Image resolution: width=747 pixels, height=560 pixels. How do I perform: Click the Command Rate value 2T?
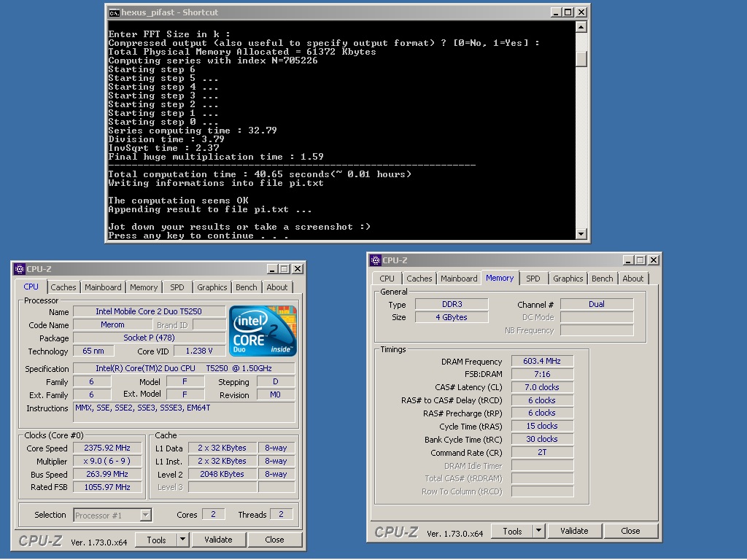(542, 452)
